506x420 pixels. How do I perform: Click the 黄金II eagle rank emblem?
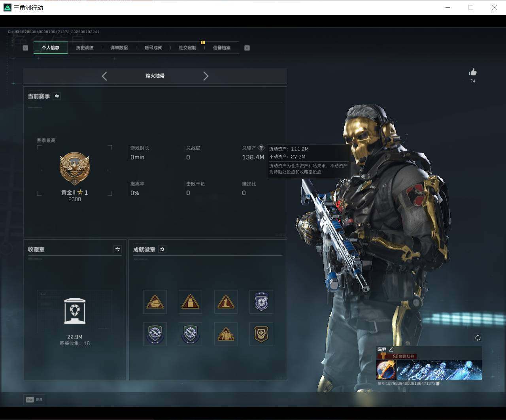click(74, 169)
